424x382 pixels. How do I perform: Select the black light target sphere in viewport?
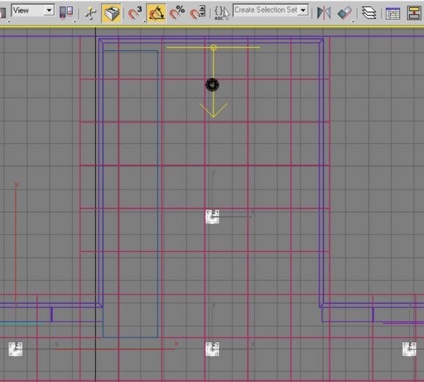[212, 85]
